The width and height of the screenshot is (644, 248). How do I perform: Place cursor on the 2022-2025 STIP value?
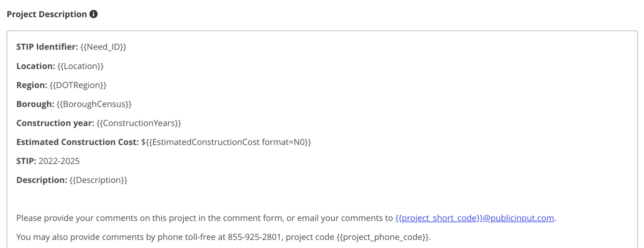(59, 161)
